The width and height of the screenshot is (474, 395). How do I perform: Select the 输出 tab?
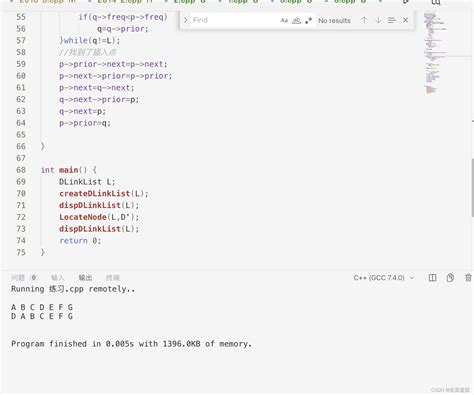[x=85, y=278]
